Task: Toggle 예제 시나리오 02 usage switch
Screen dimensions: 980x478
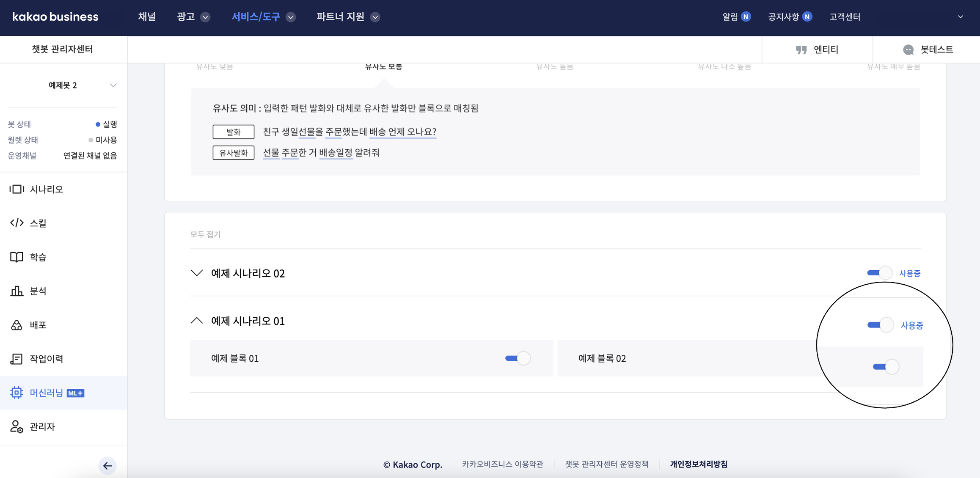Action: pyautogui.click(x=879, y=273)
